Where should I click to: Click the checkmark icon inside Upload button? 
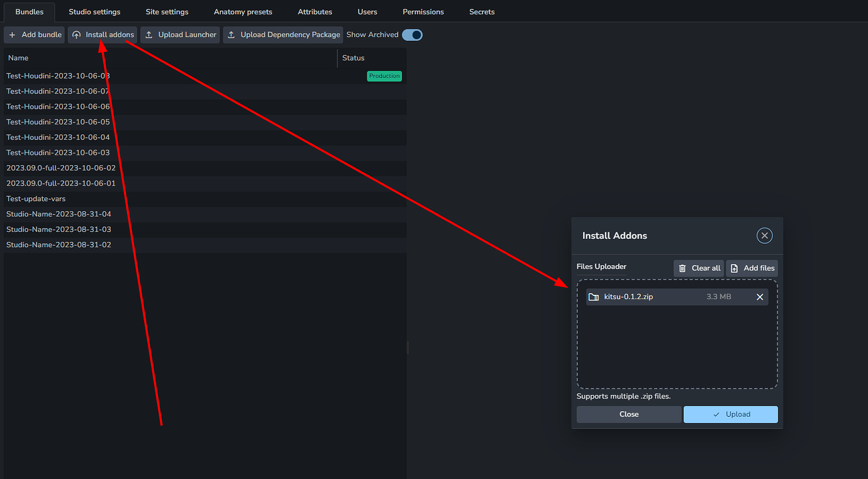[715, 414]
